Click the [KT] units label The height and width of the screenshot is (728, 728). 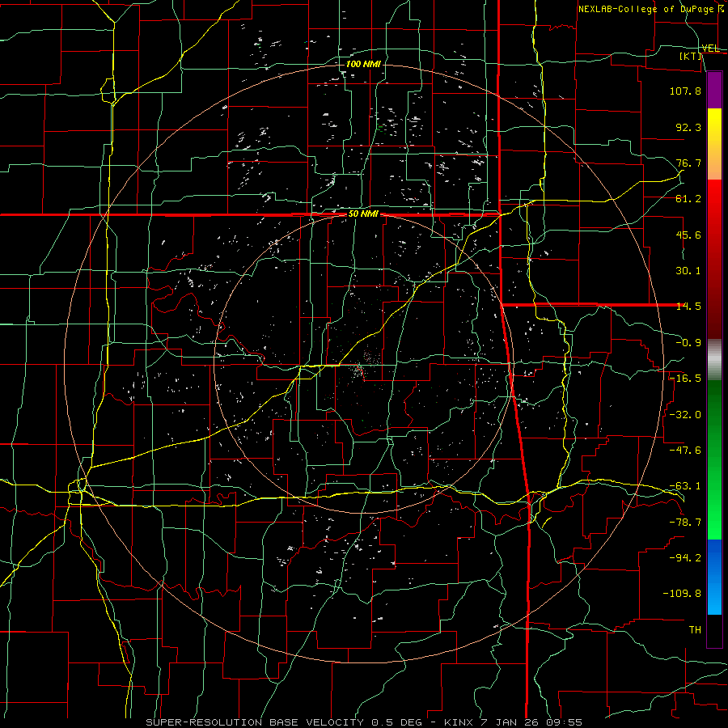click(x=691, y=56)
